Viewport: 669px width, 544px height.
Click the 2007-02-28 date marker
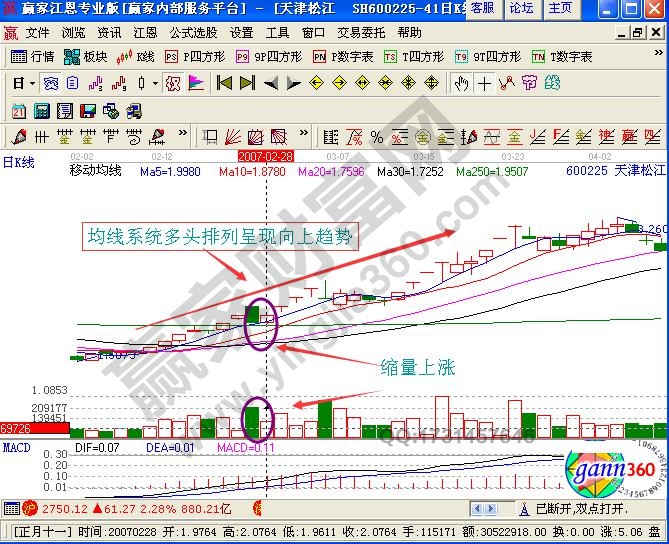(x=265, y=157)
